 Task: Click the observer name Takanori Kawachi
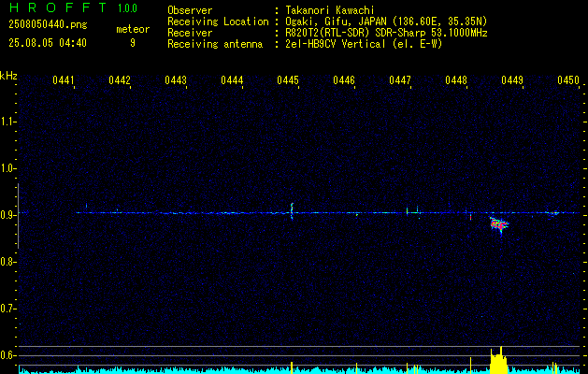pyautogui.click(x=330, y=10)
